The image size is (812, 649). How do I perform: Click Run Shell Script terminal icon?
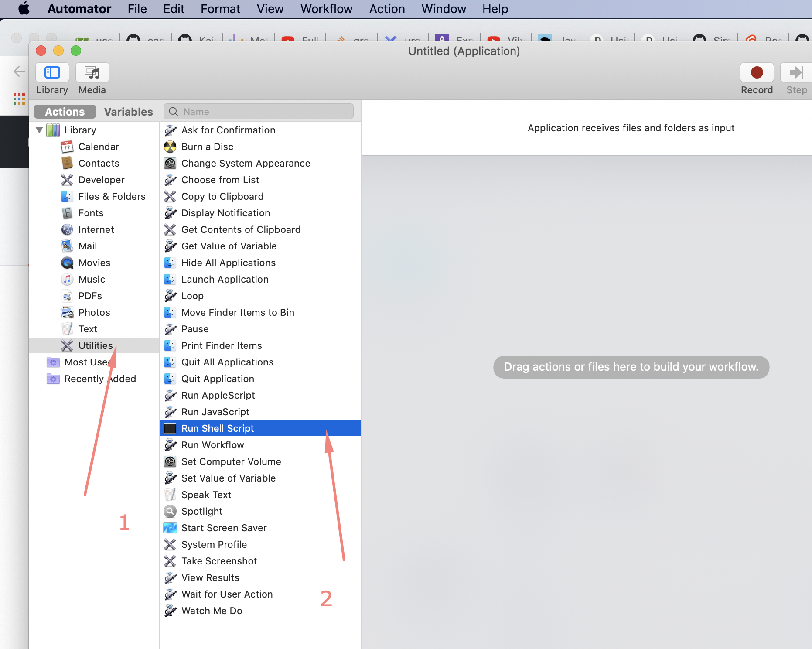coord(170,428)
